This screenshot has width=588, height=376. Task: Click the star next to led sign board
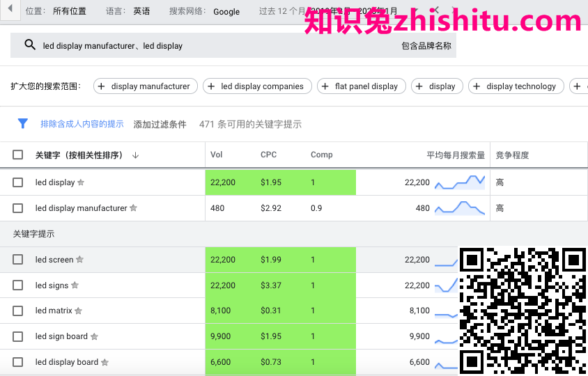pos(94,336)
